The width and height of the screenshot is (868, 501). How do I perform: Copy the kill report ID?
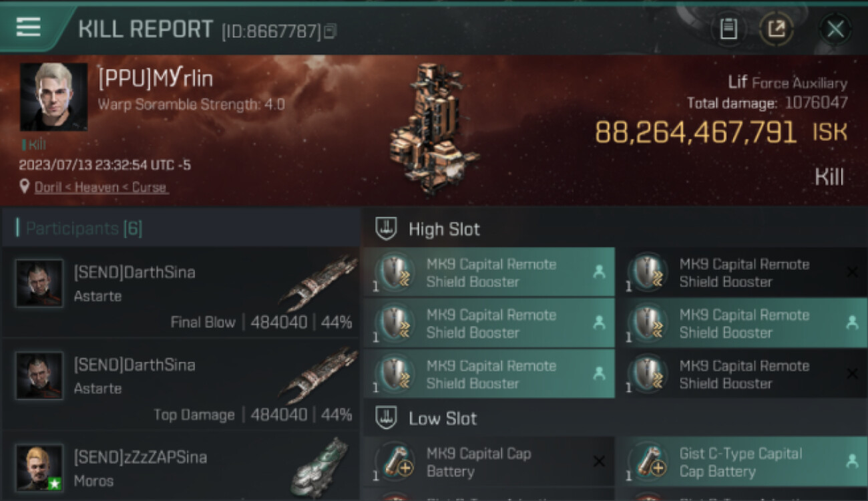pyautogui.click(x=331, y=31)
